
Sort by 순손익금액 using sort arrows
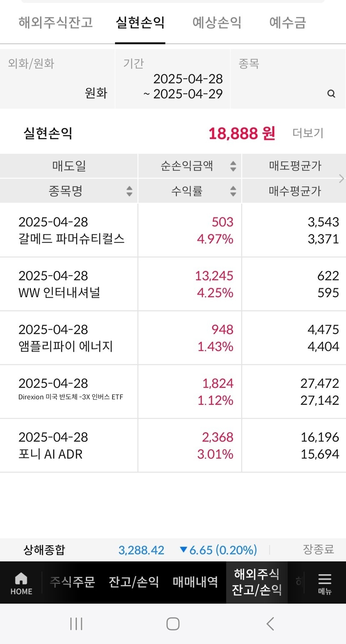tap(233, 166)
